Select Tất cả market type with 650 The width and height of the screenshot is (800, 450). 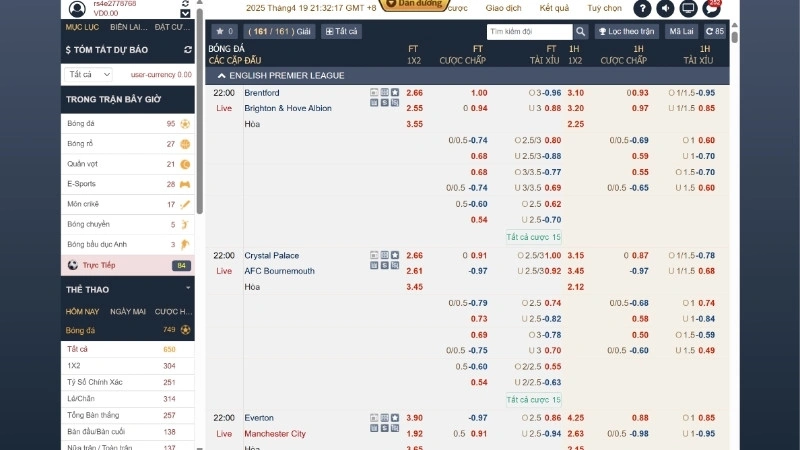(128, 349)
